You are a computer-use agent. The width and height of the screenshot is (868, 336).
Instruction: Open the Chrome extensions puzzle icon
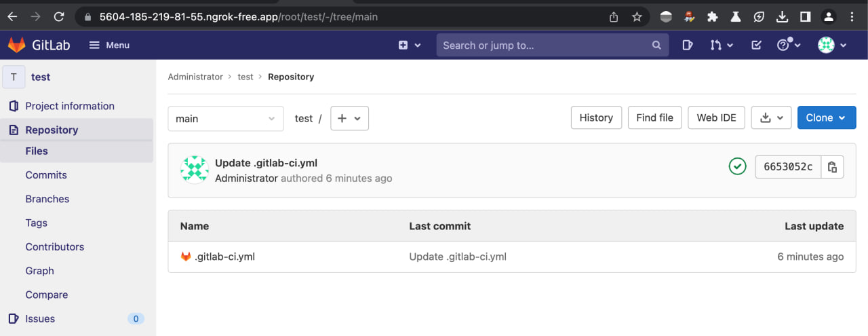(712, 17)
